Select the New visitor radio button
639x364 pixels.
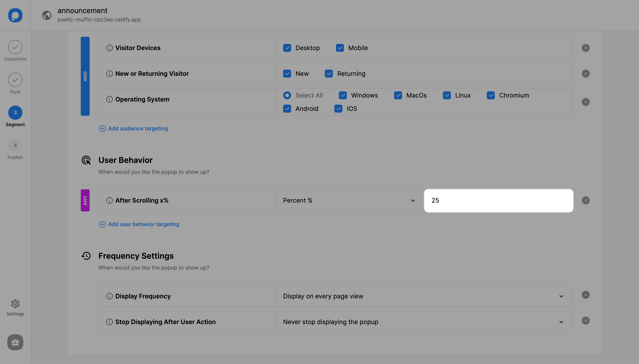[287, 73]
